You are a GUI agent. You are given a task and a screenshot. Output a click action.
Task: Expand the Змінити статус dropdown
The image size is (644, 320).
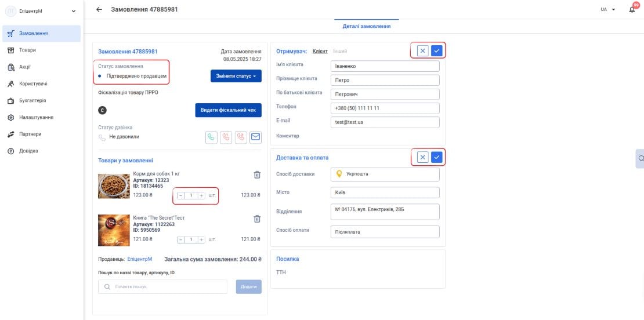point(236,76)
